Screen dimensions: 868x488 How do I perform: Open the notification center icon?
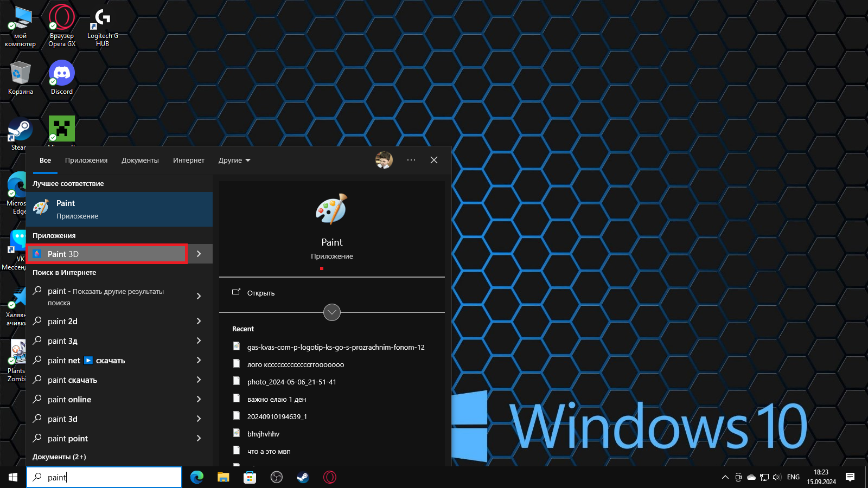(850, 477)
